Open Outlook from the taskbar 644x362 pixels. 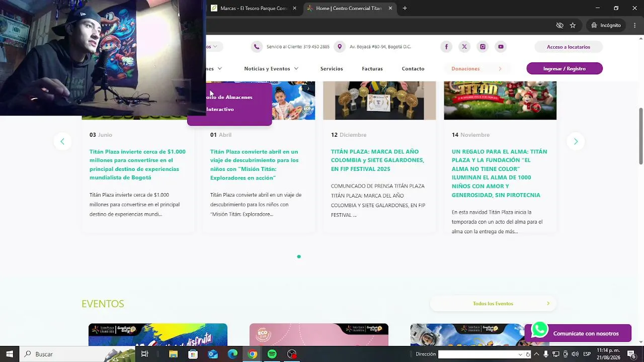(x=213, y=354)
